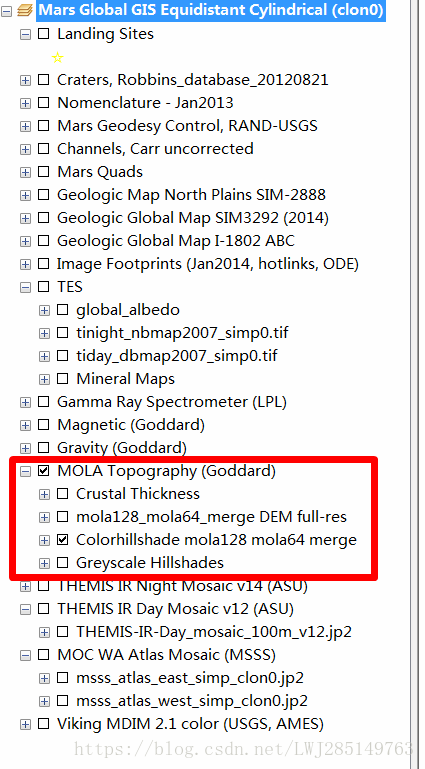Check the Greyscale Hillshades group

coord(62,564)
